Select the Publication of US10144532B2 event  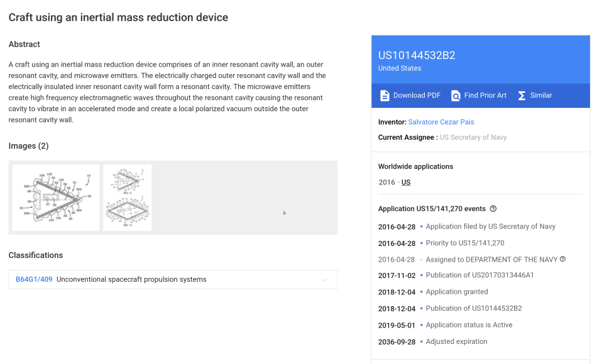tap(474, 308)
